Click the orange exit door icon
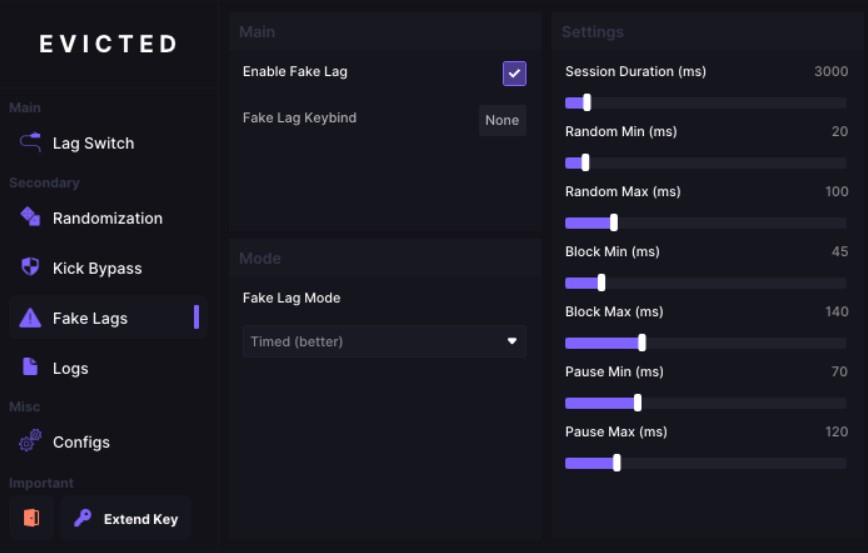 click(32, 518)
